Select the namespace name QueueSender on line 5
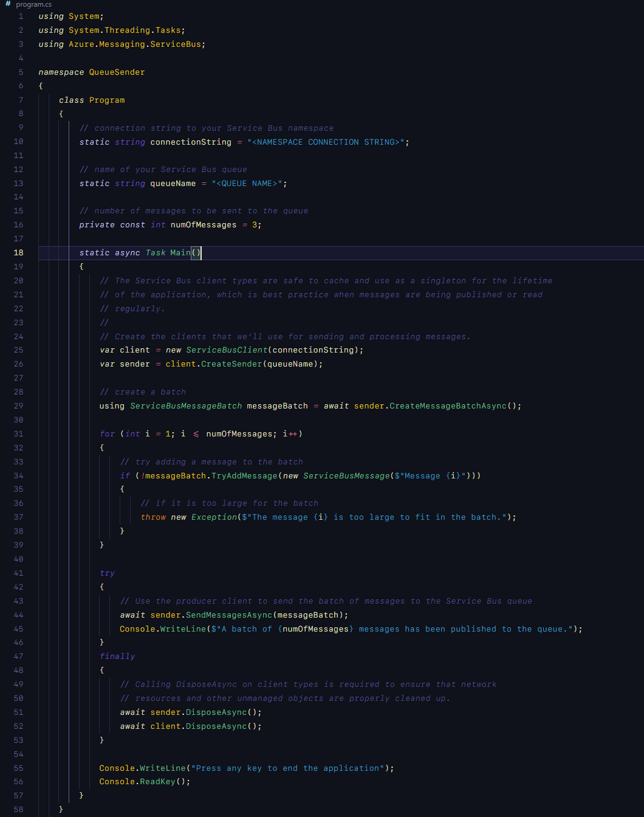This screenshot has height=817, width=644. [x=117, y=72]
